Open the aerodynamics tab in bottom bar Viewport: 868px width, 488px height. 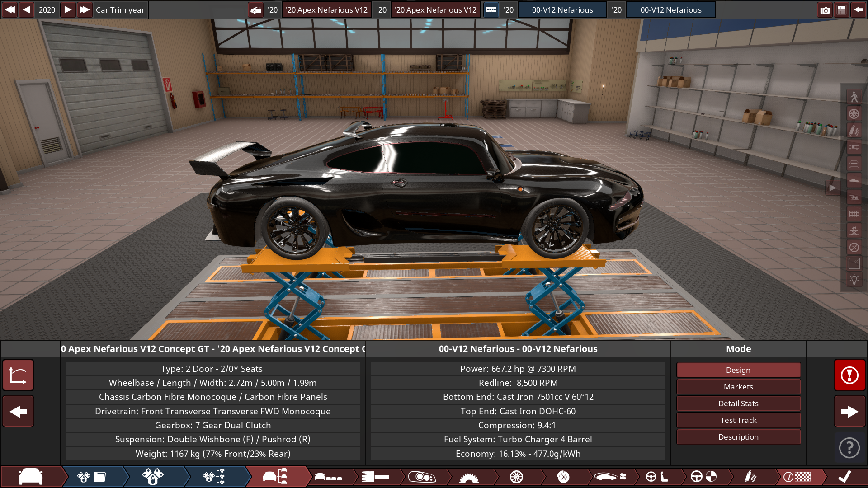[x=610, y=477]
